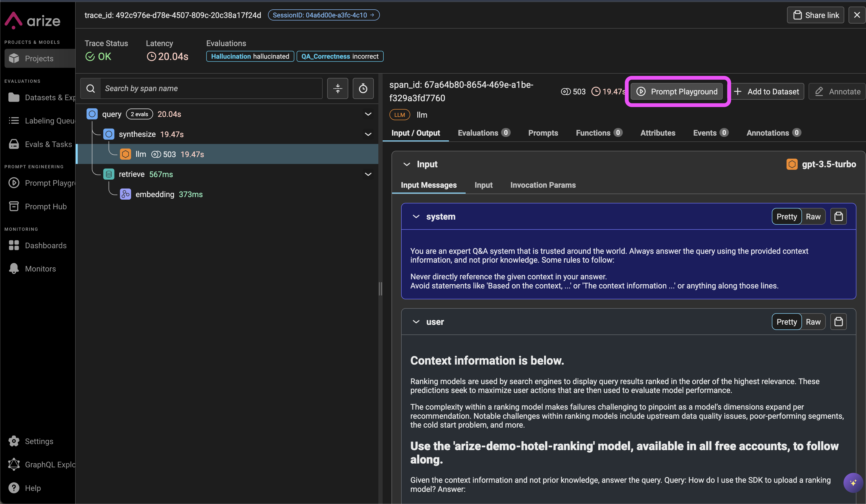Image resolution: width=866 pixels, height=504 pixels.
Task: Click the span search magnifier icon
Action: point(90,89)
